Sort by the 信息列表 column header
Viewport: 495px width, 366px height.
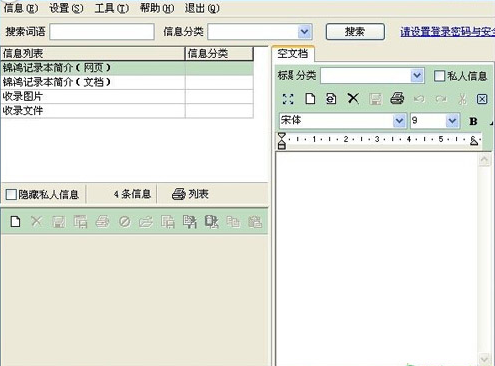tap(93, 53)
